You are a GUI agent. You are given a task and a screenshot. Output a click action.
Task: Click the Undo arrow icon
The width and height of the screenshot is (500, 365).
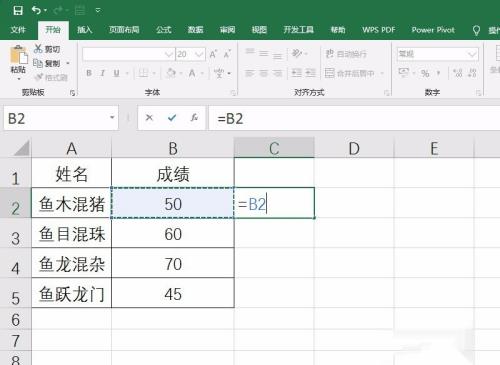(36, 10)
